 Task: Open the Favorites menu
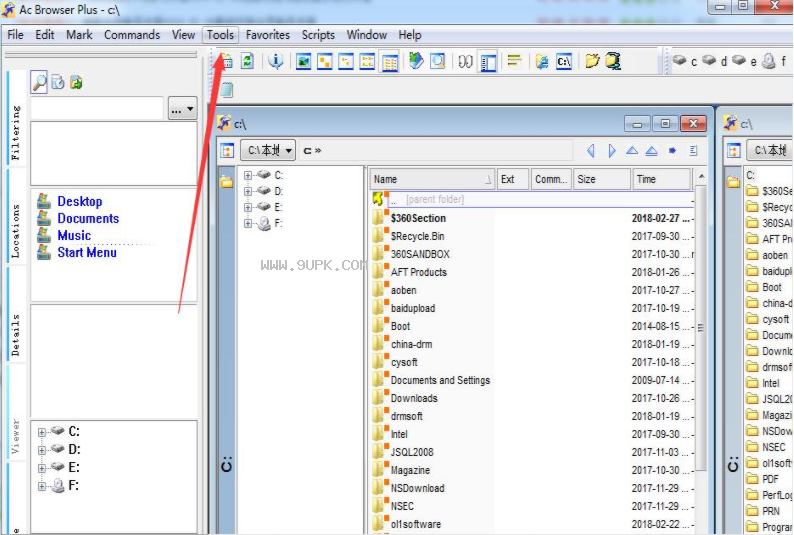tap(268, 35)
